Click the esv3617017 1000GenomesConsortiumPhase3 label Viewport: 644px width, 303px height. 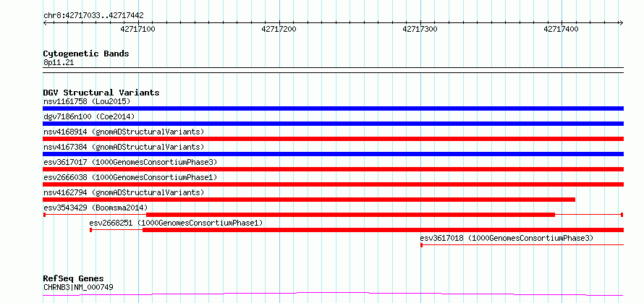[130, 162]
